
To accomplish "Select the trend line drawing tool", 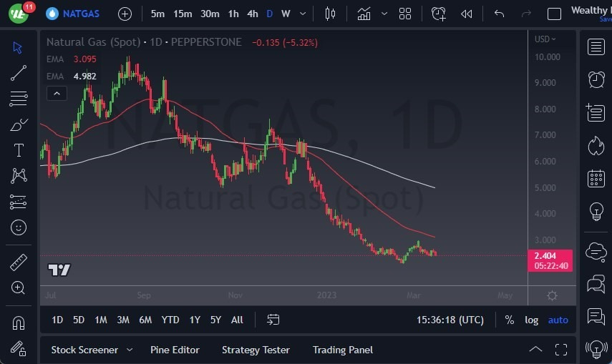I will pyautogui.click(x=19, y=72).
